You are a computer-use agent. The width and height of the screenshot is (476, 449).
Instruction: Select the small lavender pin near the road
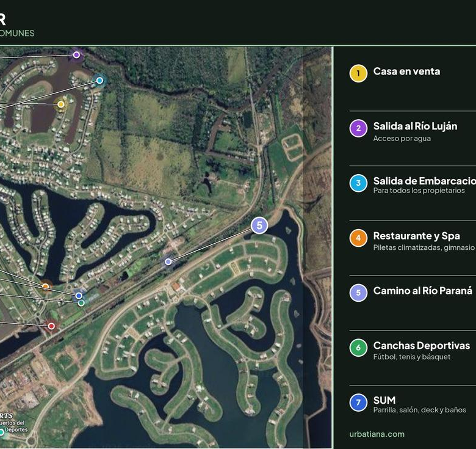168,261
